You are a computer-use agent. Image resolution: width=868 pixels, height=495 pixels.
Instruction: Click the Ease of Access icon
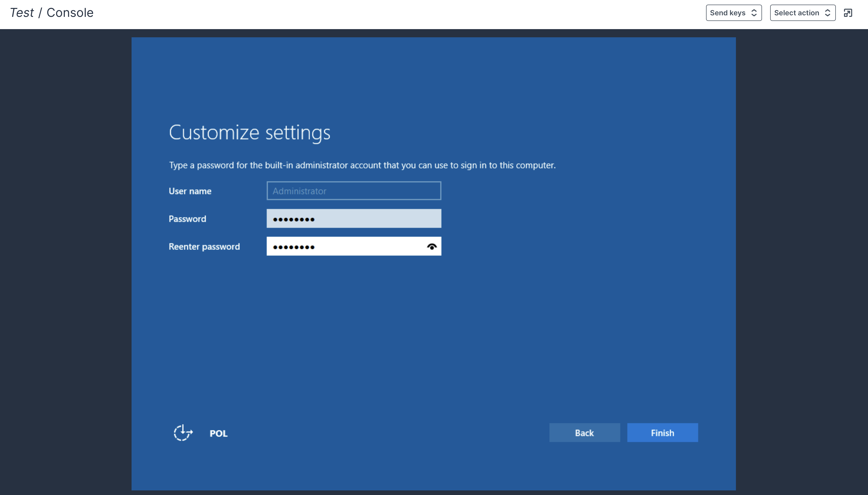click(x=183, y=433)
